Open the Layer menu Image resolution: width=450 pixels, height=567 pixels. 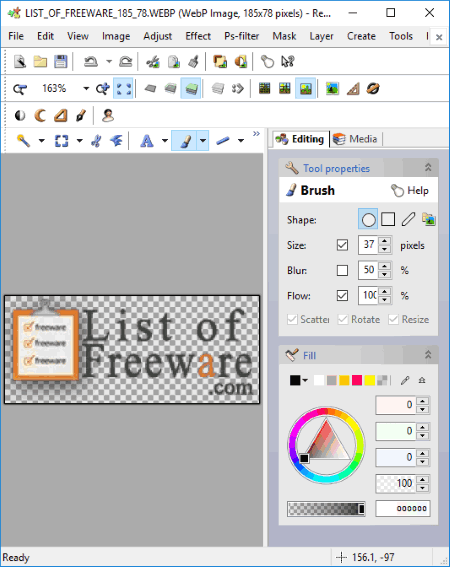pos(321,36)
